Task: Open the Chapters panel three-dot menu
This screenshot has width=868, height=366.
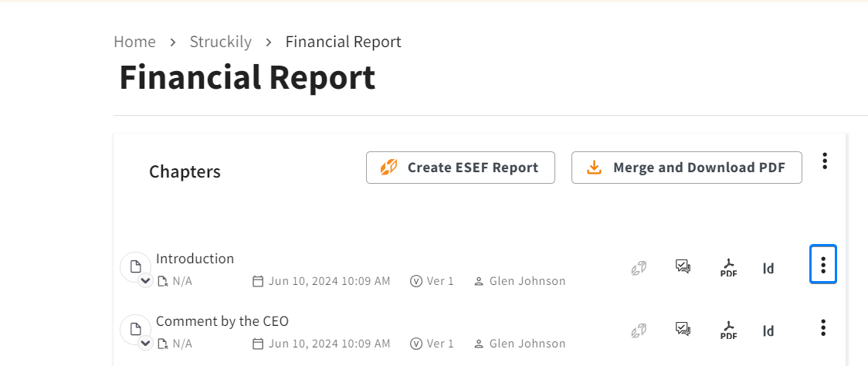Action: (825, 161)
